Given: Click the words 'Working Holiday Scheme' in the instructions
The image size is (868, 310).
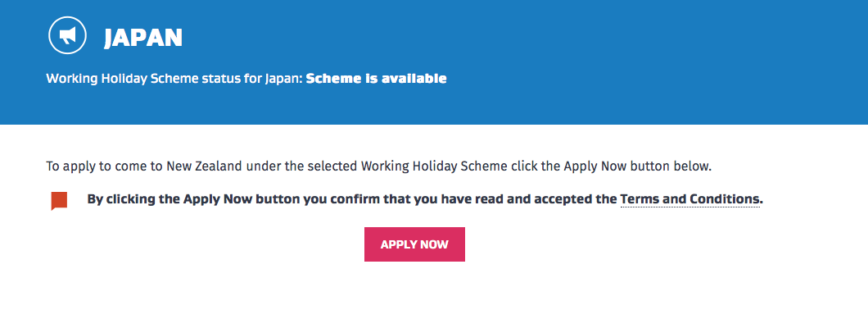Looking at the screenshot, I should 433,166.
